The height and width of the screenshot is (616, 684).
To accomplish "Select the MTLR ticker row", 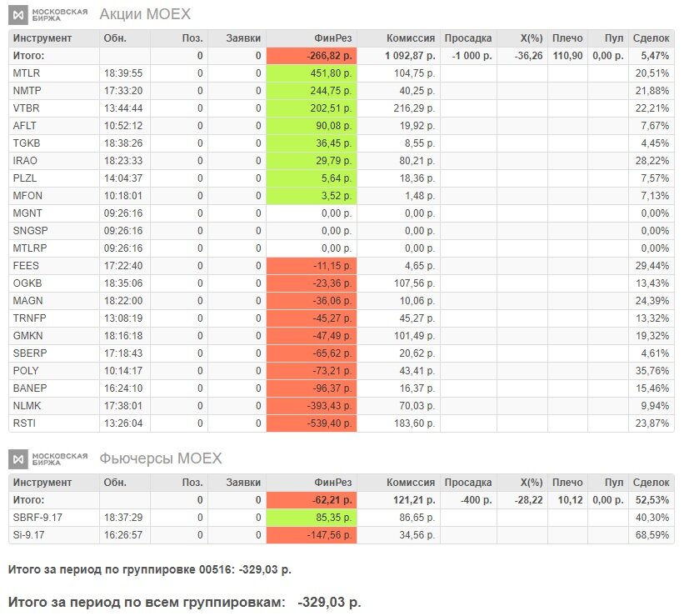I will coord(341,73).
